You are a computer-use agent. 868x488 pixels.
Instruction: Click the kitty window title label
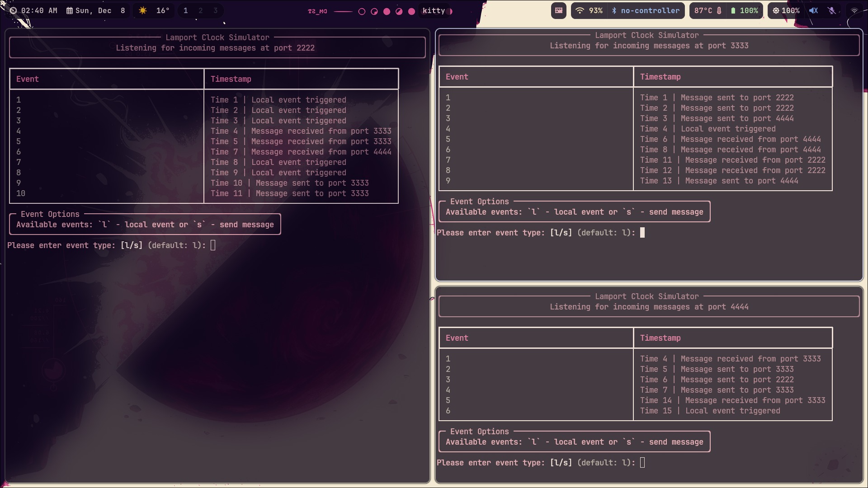(x=434, y=10)
